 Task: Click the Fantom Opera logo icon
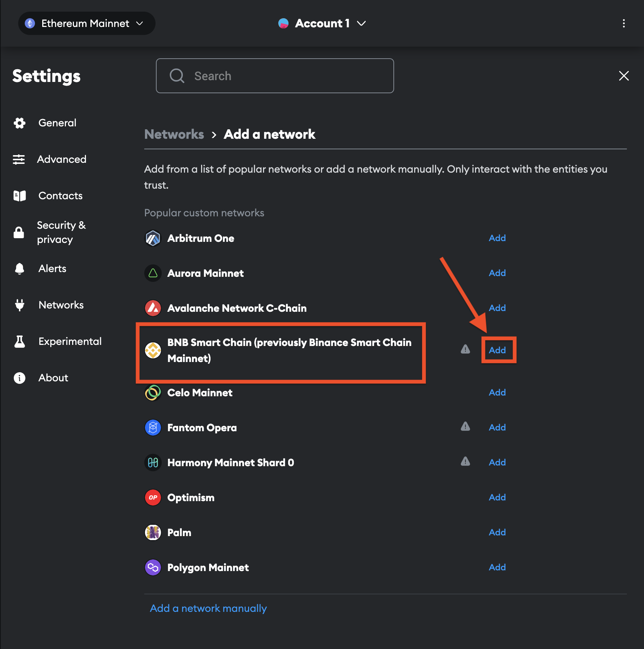[x=153, y=428]
